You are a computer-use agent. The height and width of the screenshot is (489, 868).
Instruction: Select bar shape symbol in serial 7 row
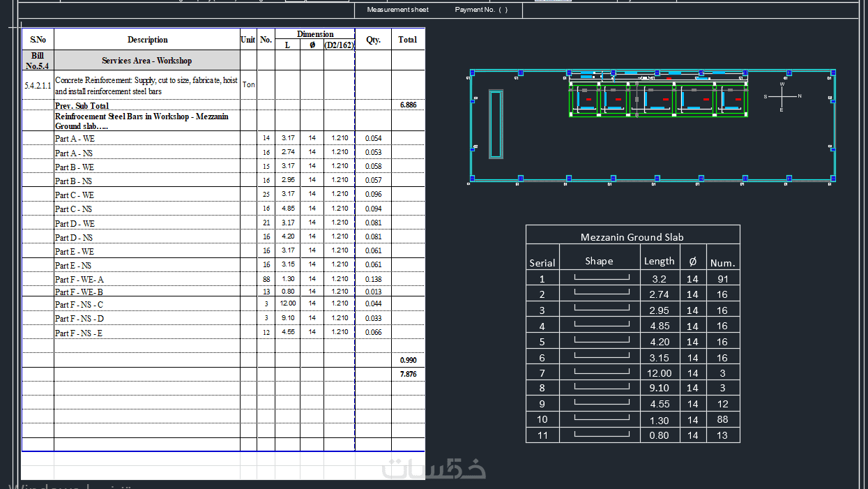[x=602, y=372]
